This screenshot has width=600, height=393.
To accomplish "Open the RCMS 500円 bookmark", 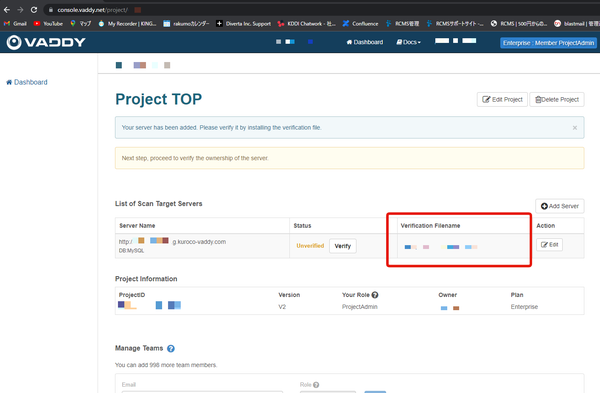I will click(x=519, y=24).
